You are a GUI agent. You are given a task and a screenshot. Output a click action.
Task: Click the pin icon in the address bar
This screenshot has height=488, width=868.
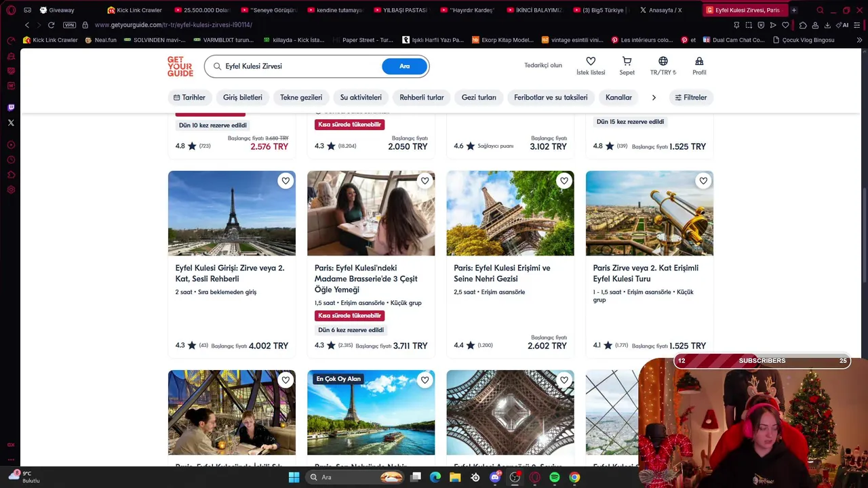pos(736,25)
